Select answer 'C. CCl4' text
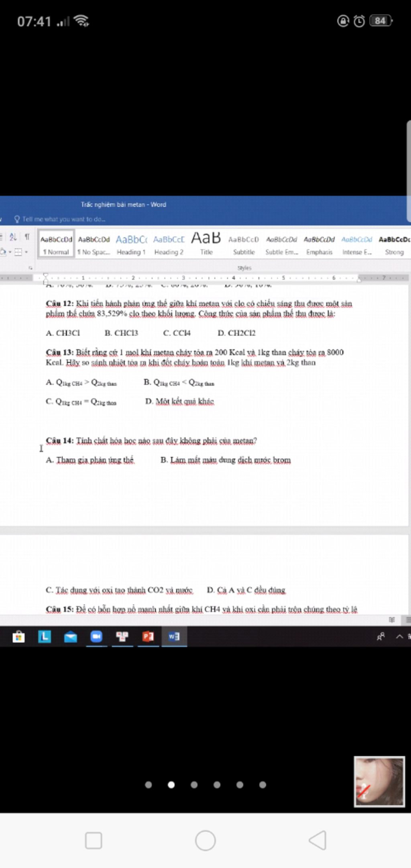 point(177,333)
